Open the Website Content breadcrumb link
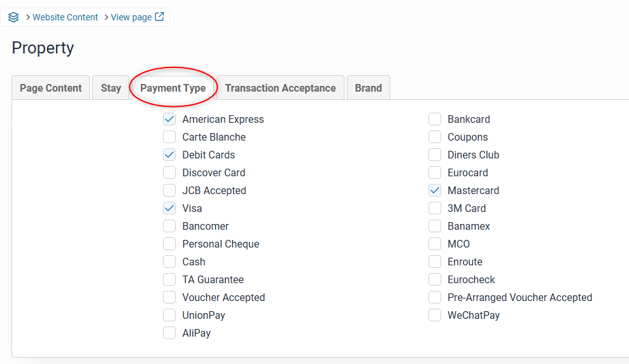Image resolution: width=629 pixels, height=364 pixels. coord(65,17)
